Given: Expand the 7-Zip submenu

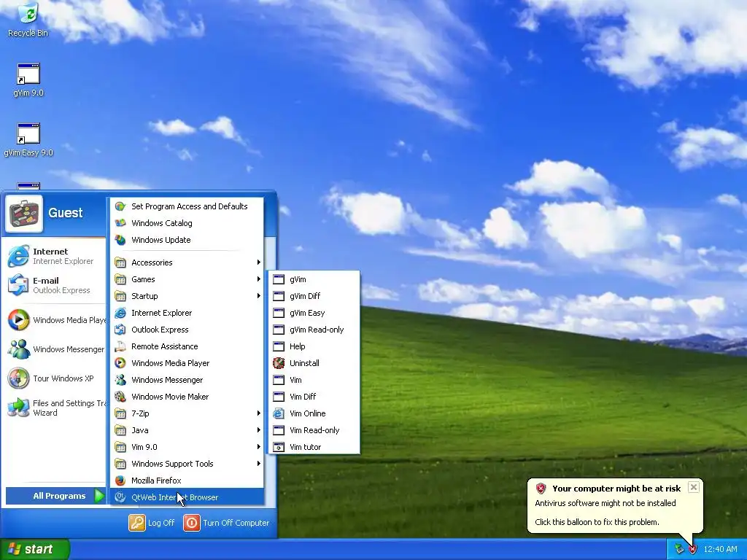Looking at the screenshot, I should pyautogui.click(x=187, y=413).
